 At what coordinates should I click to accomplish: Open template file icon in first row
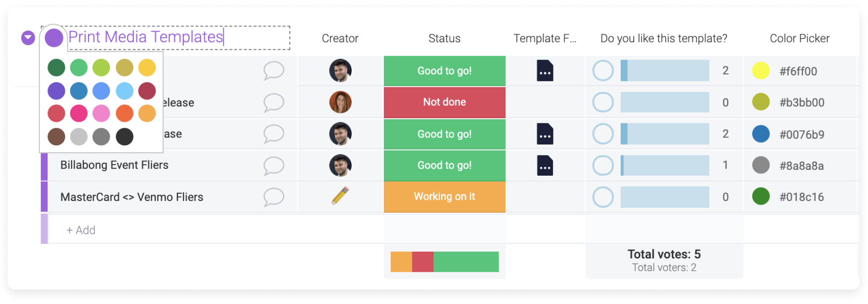545,70
